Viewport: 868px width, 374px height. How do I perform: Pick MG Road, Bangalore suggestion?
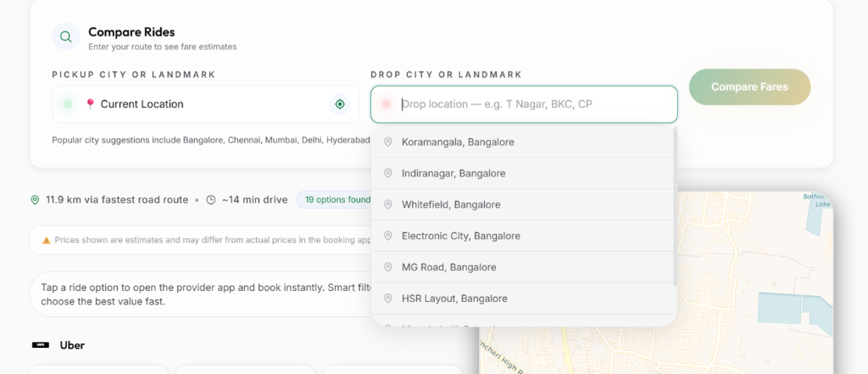(522, 267)
